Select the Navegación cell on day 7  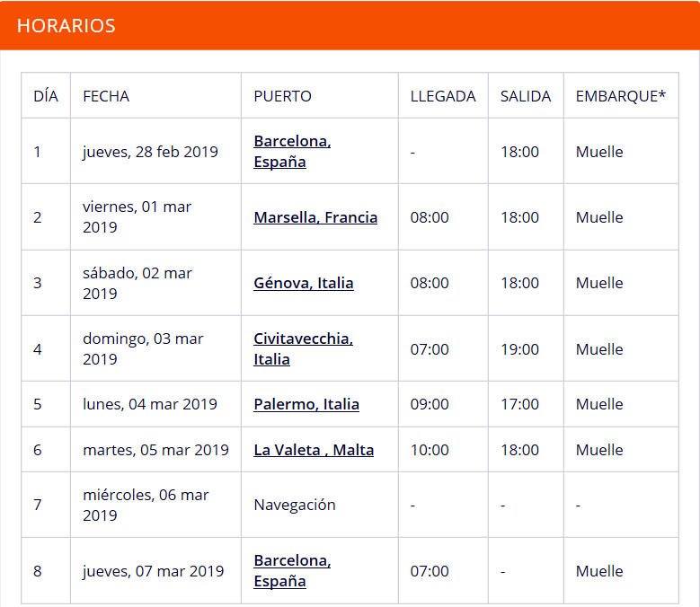point(295,505)
